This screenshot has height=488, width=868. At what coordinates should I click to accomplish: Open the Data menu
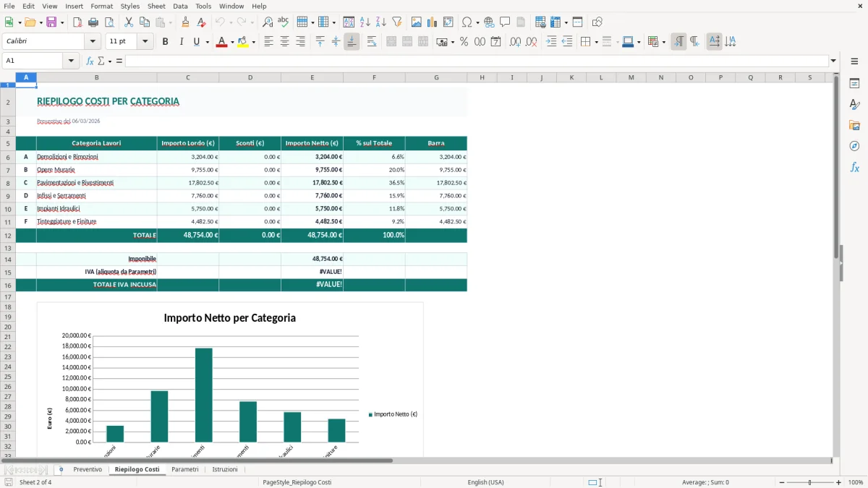point(180,6)
